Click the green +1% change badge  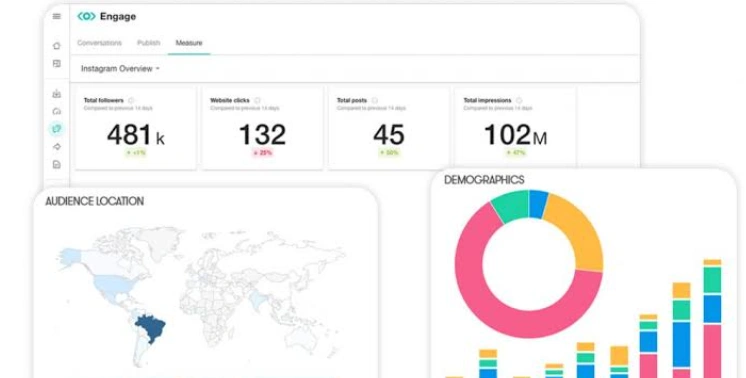[x=136, y=153]
